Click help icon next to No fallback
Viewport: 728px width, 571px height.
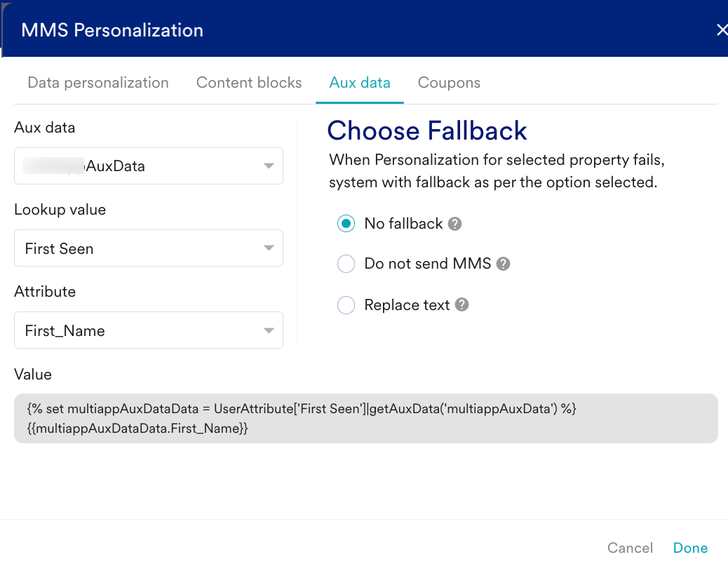[x=455, y=224]
